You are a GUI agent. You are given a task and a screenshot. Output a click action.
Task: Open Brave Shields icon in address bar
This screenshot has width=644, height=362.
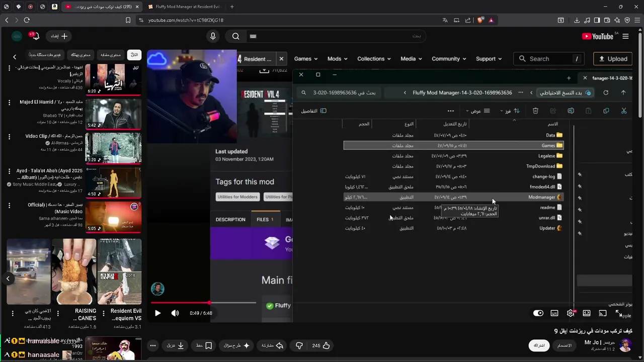(x=480, y=20)
